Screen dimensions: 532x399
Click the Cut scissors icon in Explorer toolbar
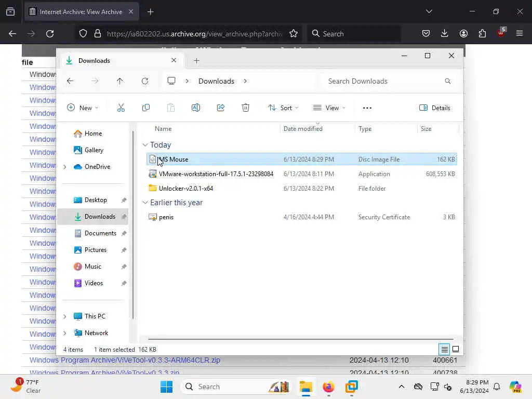click(x=121, y=108)
